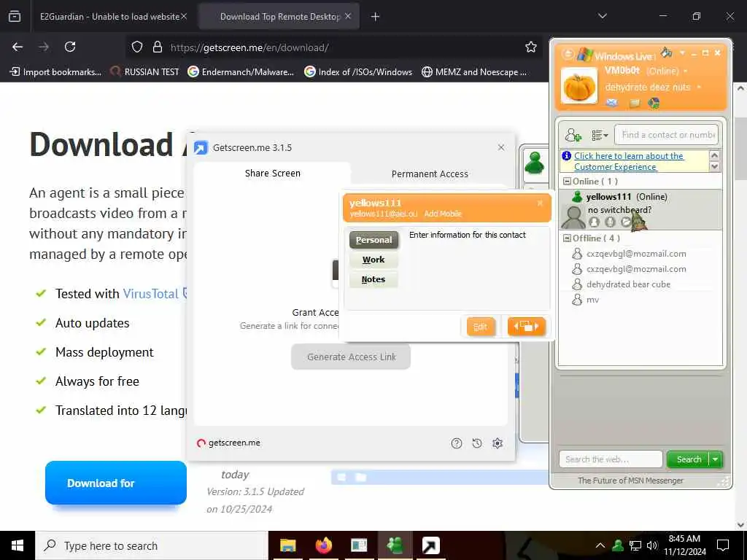Click the Firefox taskbar icon
Viewport: 747px width, 560px height.
click(x=323, y=545)
